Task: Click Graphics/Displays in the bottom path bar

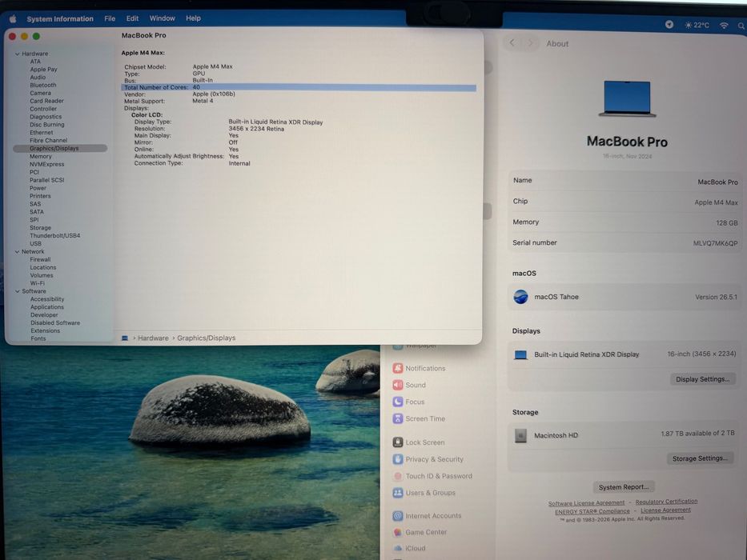Action: (x=207, y=338)
